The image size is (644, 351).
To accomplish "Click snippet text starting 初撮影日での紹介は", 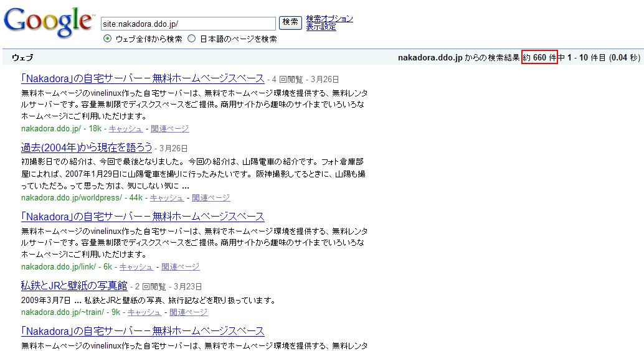I will pyautogui.click(x=193, y=174).
